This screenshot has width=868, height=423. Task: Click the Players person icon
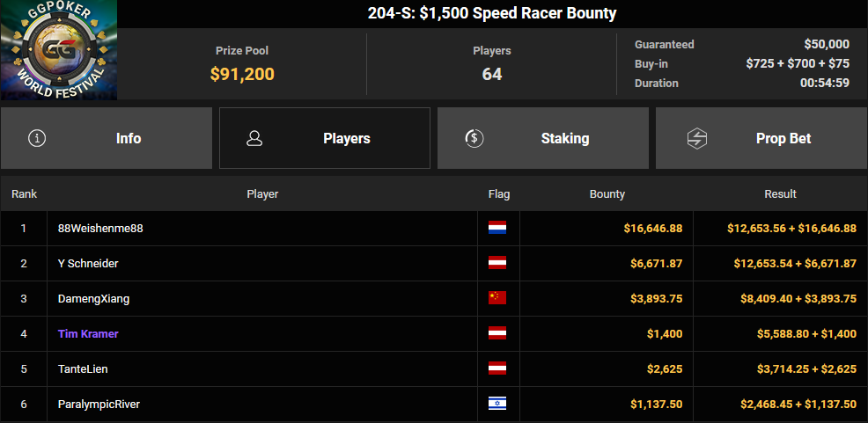click(x=254, y=138)
